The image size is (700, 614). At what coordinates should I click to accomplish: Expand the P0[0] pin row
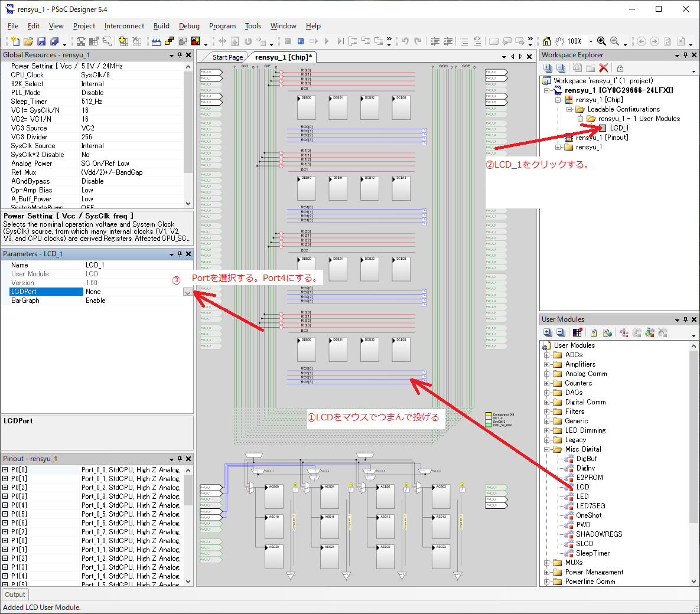pos(5,470)
